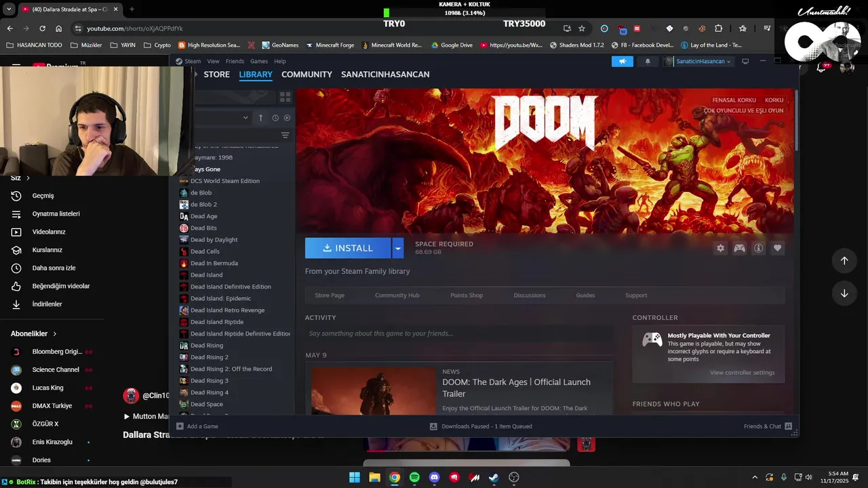Open the SANATICINHASANCAN profile section
This screenshot has width=868, height=488.
(x=385, y=75)
